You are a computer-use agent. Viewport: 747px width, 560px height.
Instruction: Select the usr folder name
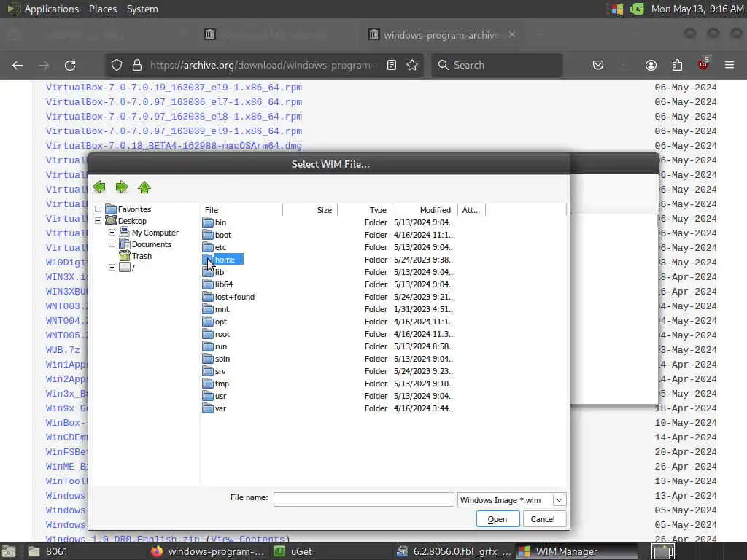point(220,396)
